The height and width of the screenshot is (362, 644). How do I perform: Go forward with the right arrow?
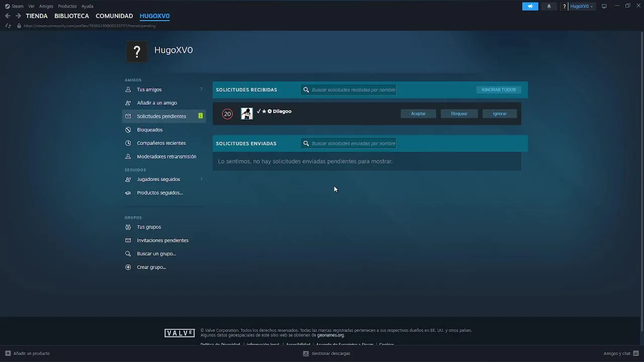(18, 16)
